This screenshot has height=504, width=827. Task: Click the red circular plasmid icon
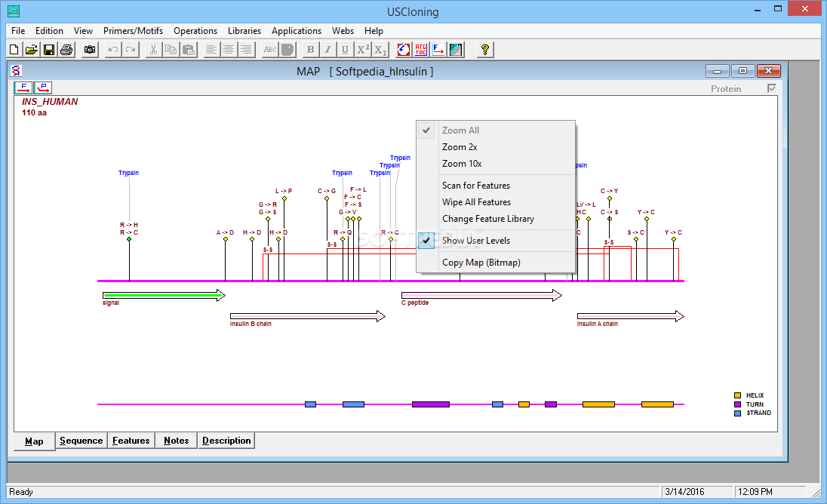click(404, 50)
